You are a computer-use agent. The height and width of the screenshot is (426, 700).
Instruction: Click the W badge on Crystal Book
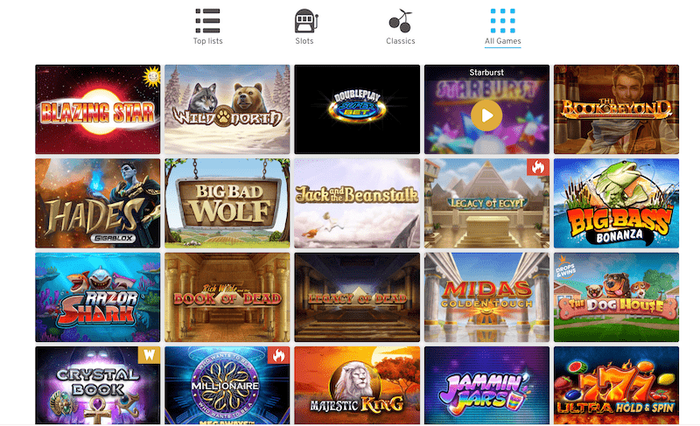coord(149,355)
